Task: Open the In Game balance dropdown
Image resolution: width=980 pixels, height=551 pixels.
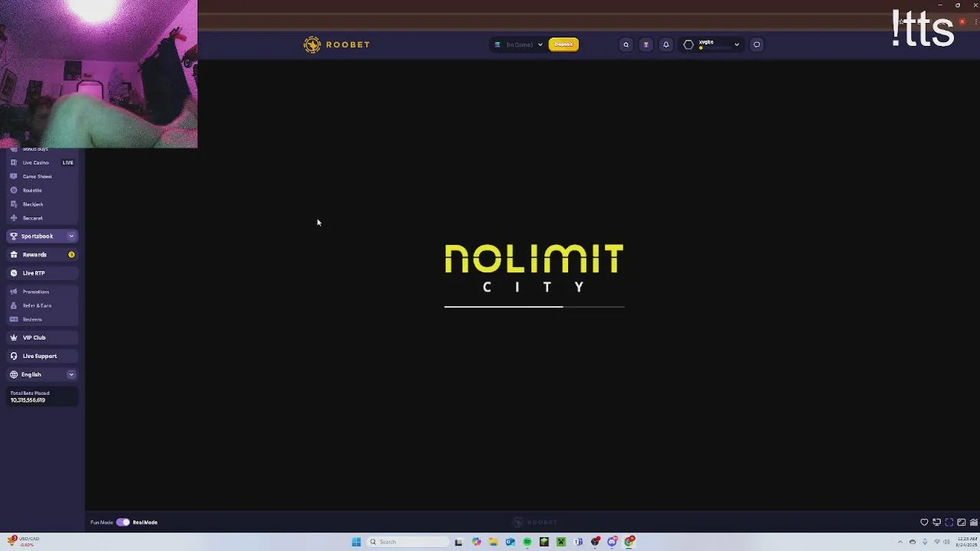Action: point(518,44)
